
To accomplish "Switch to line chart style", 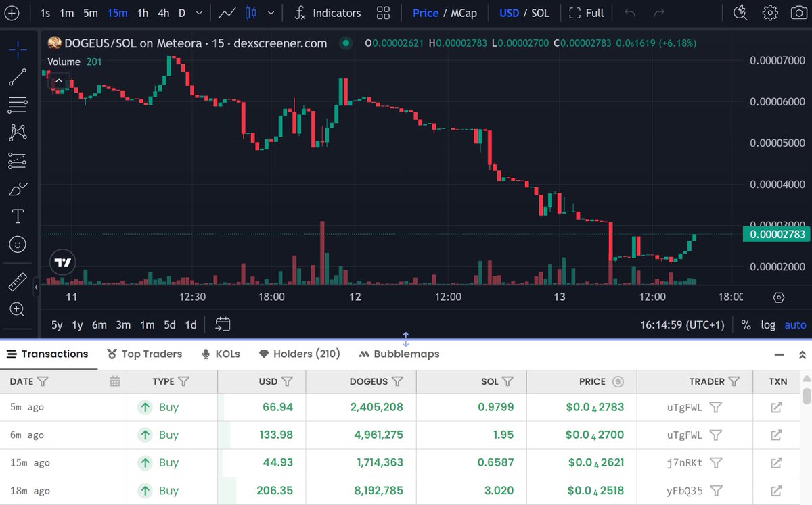I will [x=227, y=13].
